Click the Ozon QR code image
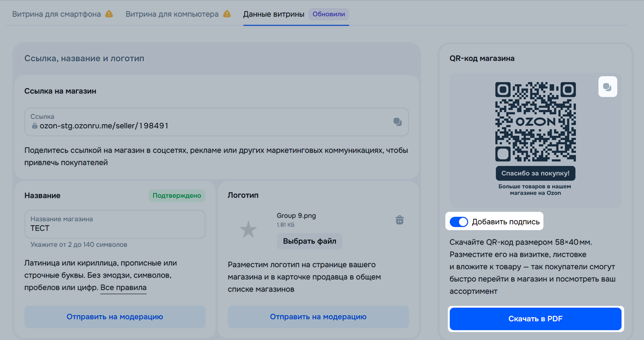The width and height of the screenshot is (644, 340). [535, 121]
